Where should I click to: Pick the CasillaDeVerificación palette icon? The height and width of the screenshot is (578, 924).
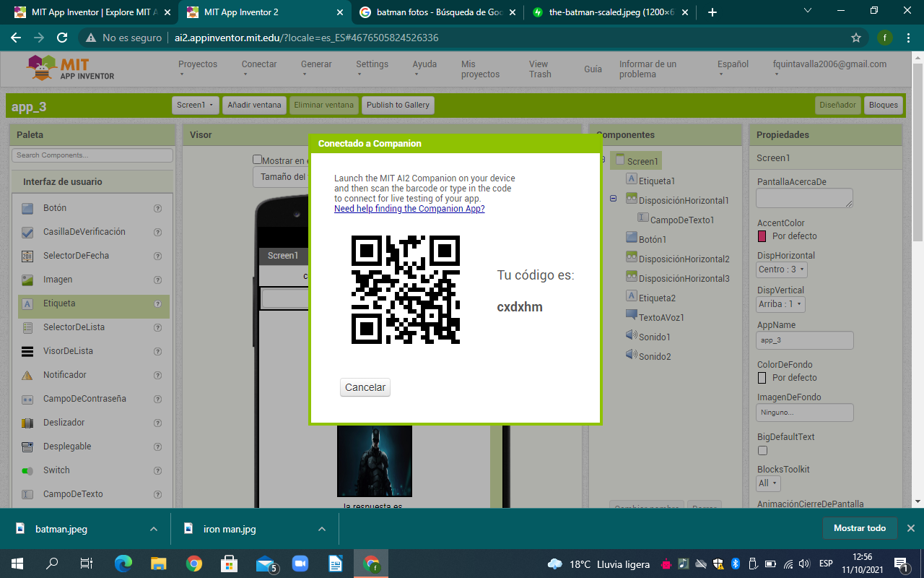[x=27, y=233]
